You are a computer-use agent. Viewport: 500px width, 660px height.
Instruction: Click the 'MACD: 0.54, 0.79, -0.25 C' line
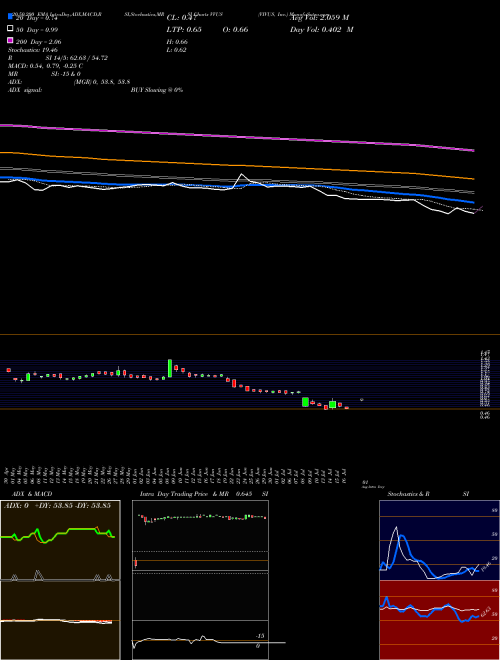coord(45,66)
